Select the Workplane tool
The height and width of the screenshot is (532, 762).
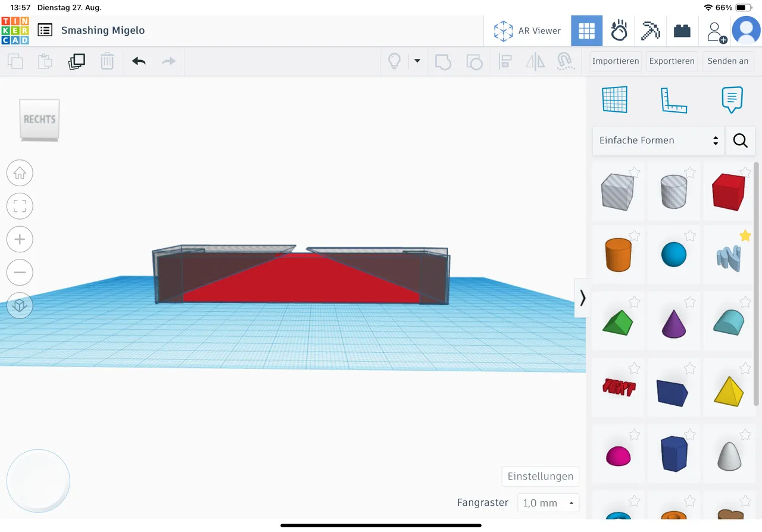click(x=615, y=99)
